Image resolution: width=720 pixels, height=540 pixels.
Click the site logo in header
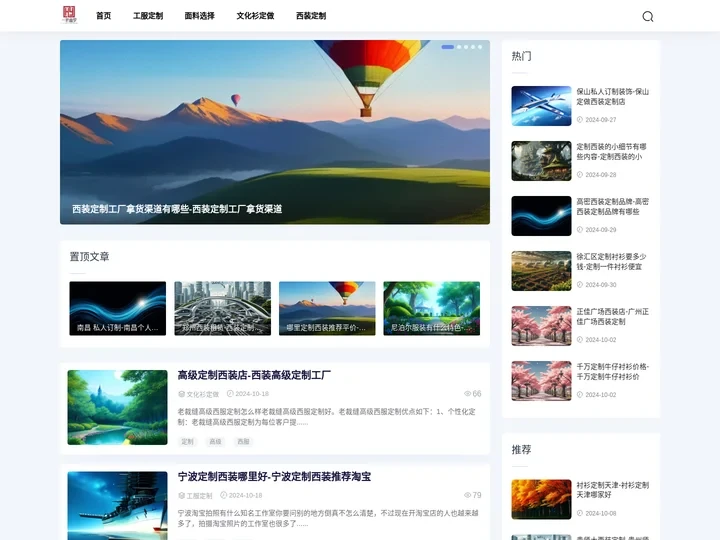tap(69, 15)
